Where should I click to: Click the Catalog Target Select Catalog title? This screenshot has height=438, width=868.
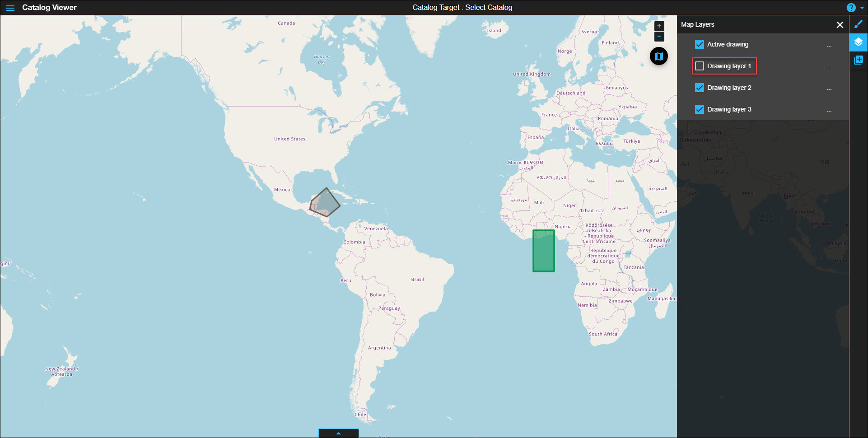click(x=462, y=8)
